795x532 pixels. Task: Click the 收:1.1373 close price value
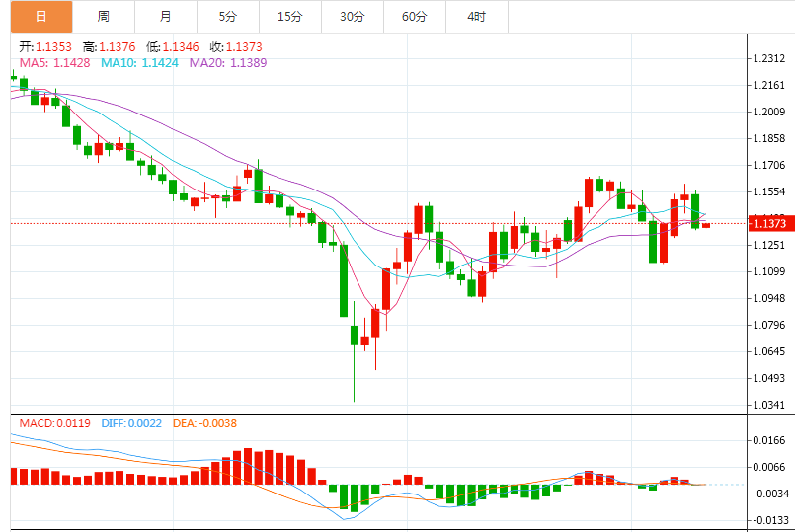click(x=236, y=47)
